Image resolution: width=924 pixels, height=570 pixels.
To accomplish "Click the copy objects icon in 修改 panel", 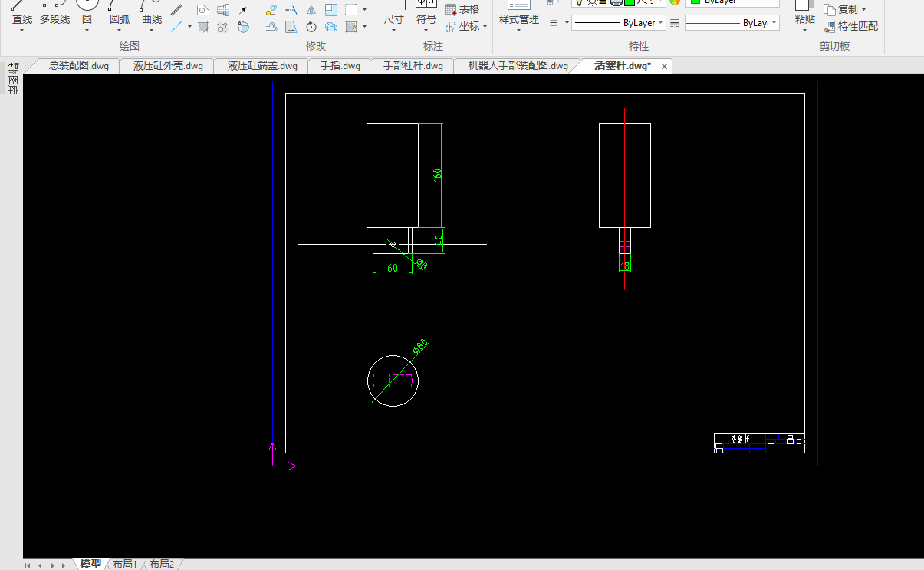I will coord(331,27).
